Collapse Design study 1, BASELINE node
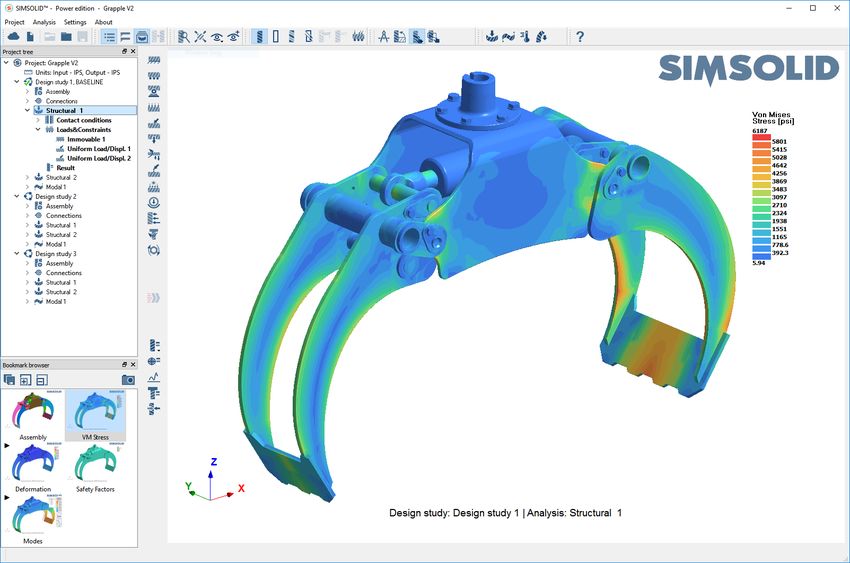The height and width of the screenshot is (563, 850). [17, 82]
